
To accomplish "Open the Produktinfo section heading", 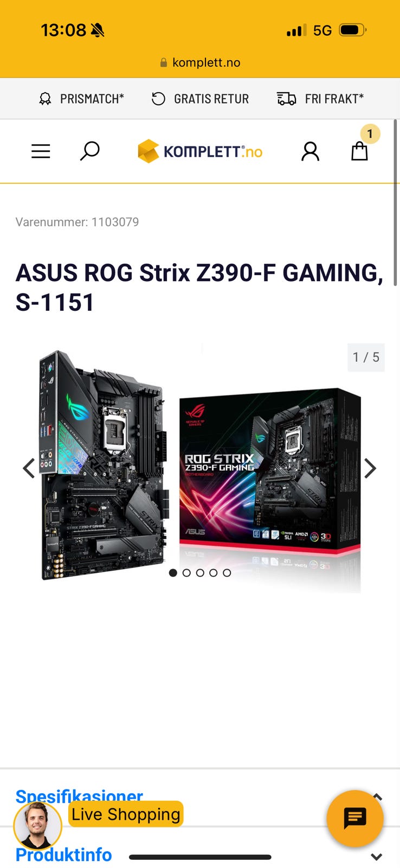I will click(63, 855).
